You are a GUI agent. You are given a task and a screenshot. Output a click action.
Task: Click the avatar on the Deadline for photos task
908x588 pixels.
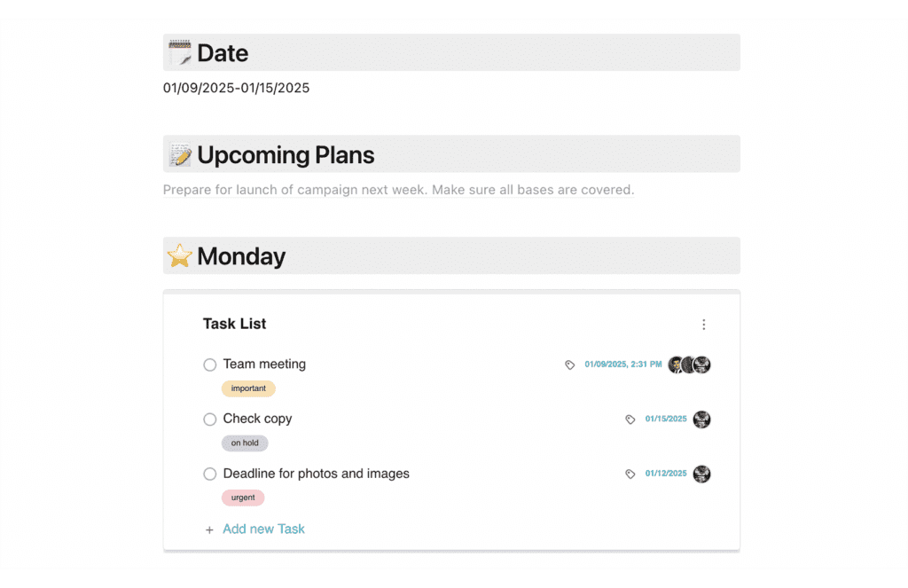pos(701,474)
